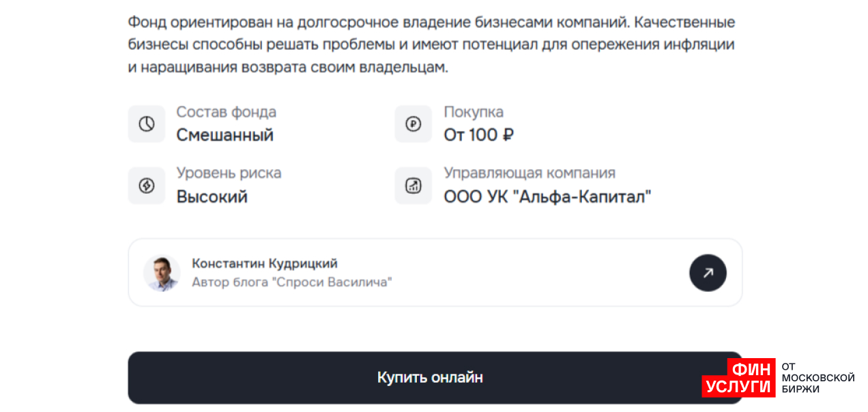
Task: Click Константин Кудрицкий's avatar photo
Action: point(162,273)
